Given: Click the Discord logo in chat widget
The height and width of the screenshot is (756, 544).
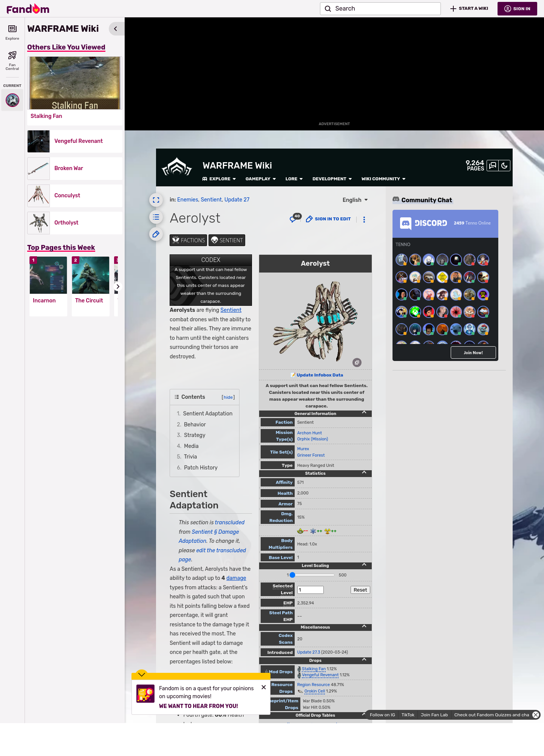Looking at the screenshot, I should click(423, 223).
